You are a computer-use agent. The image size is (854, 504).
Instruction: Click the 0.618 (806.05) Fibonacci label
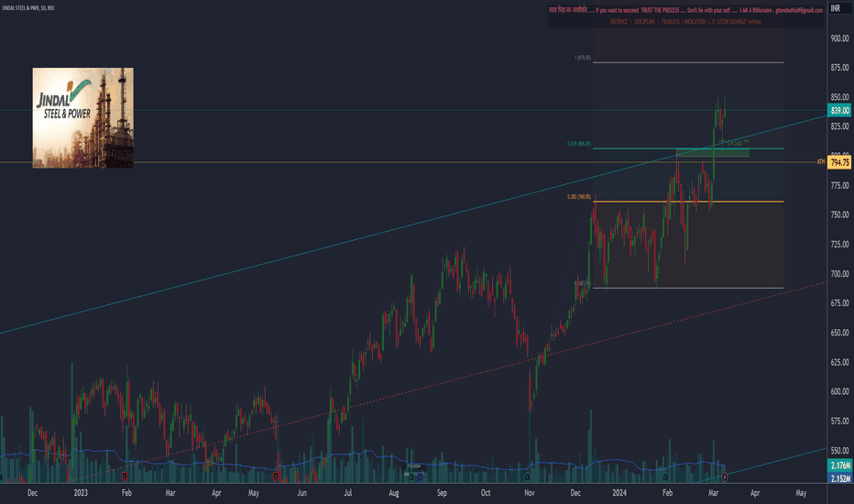pos(579,144)
